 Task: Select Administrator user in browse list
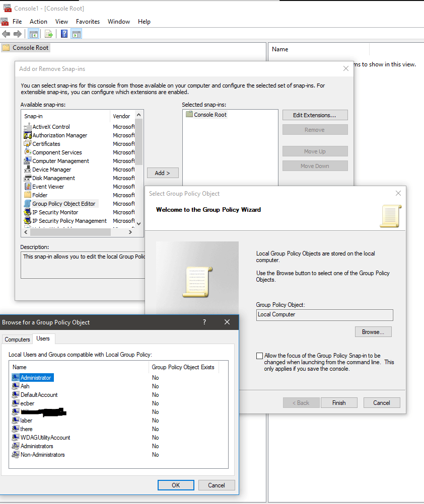[33, 377]
